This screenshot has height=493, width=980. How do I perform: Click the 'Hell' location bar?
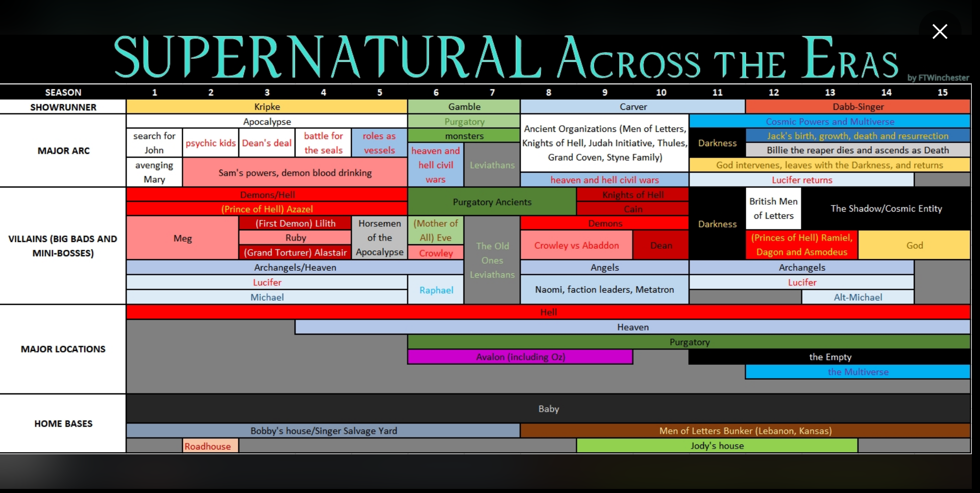[x=548, y=312]
